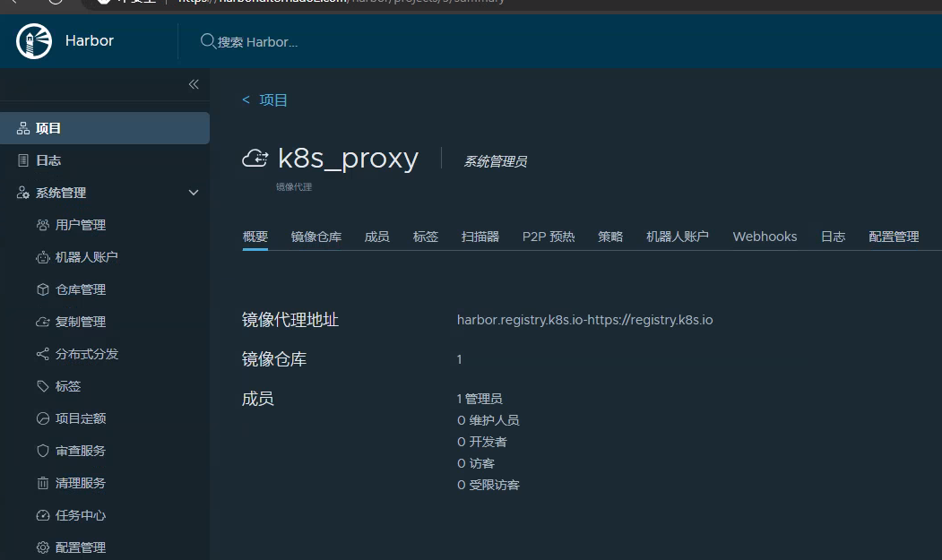942x560 pixels.
Task: Click the 0 受限访客 member entry
Action: pyautogui.click(x=488, y=485)
